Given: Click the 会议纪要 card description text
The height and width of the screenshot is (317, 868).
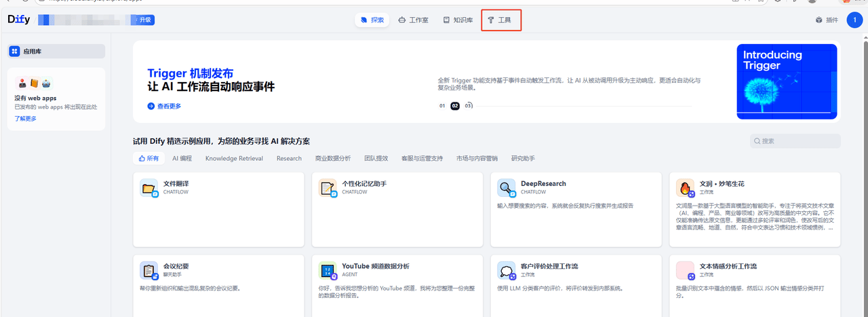Looking at the screenshot, I should (191, 288).
